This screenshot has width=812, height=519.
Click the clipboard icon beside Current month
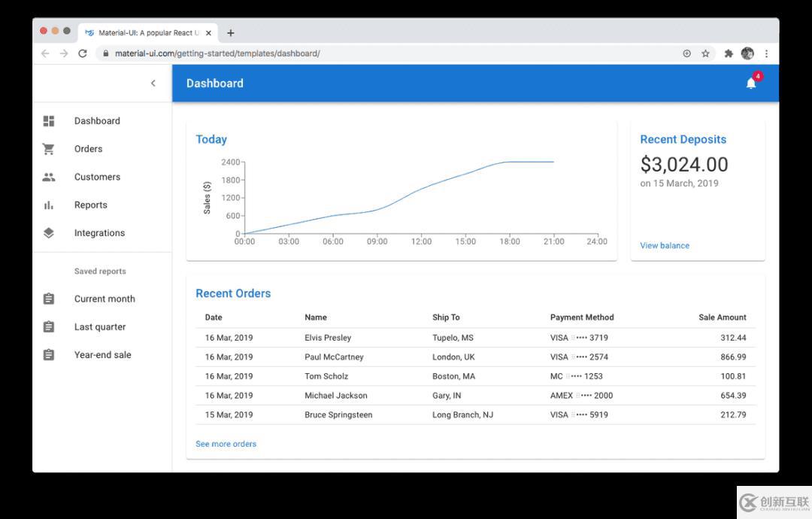pos(49,299)
